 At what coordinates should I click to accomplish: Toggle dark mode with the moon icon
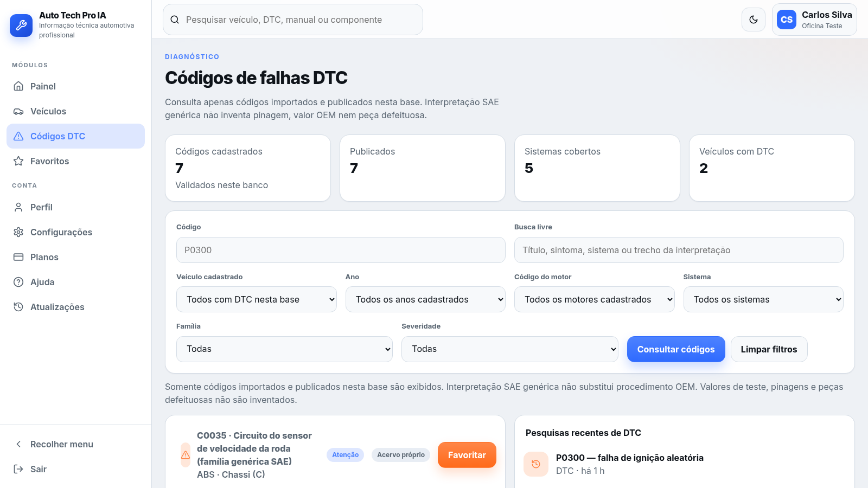point(754,20)
